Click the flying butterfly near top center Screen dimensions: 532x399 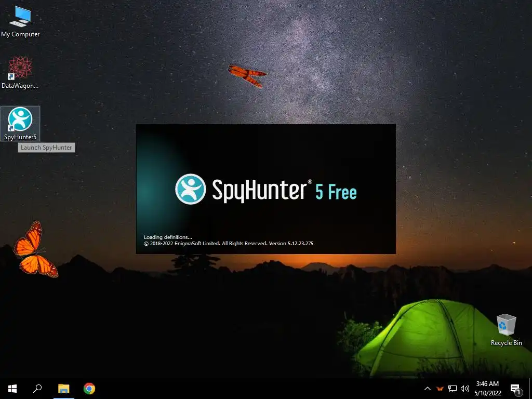click(x=247, y=76)
